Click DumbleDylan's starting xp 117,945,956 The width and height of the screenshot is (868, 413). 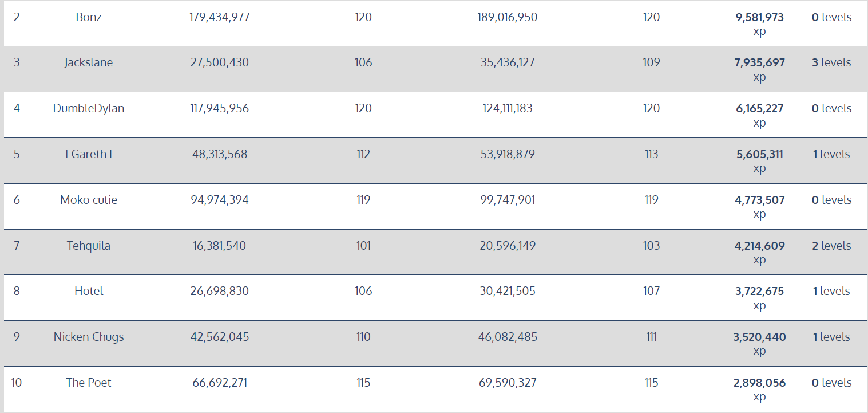(x=220, y=108)
